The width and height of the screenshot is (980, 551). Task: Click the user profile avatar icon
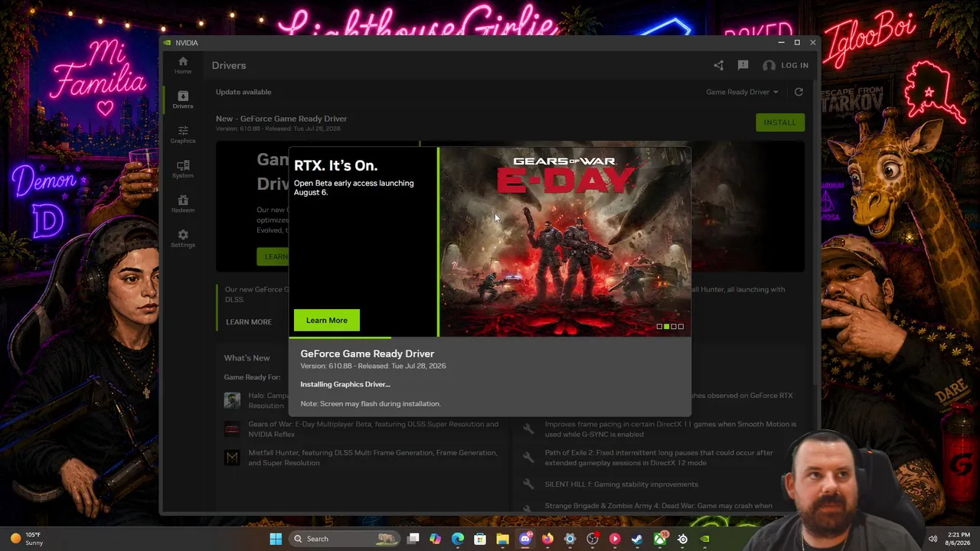pos(769,66)
